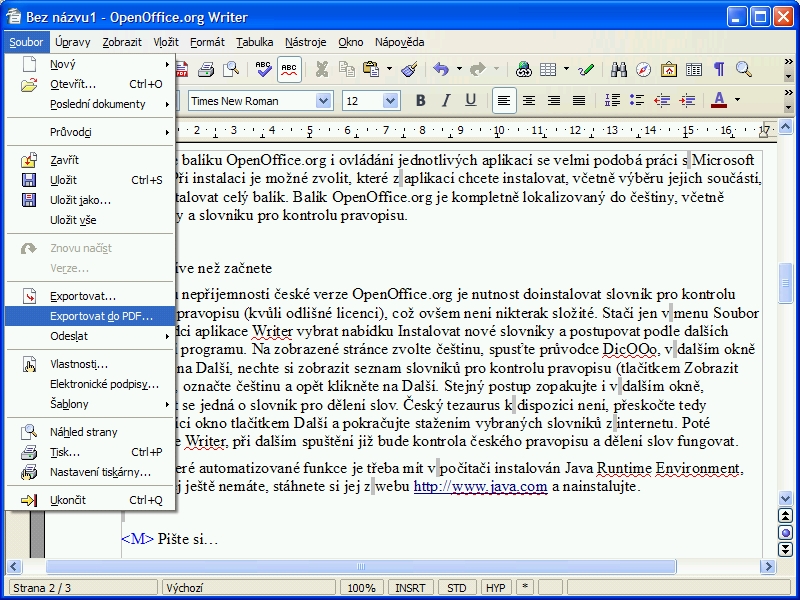
Task: Click the Copy icon in toolbar
Action: [347, 69]
